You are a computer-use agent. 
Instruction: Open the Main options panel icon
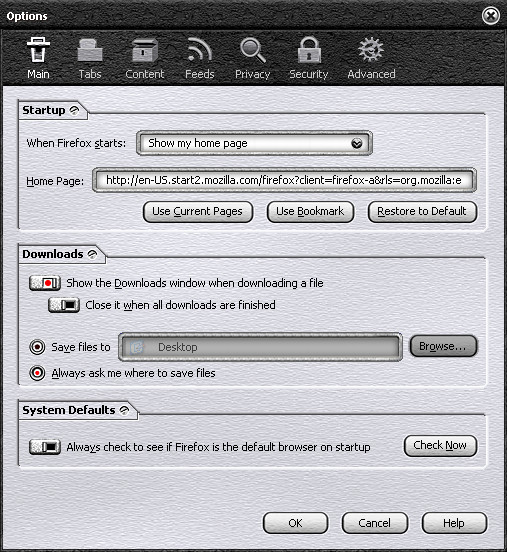pos(38,50)
